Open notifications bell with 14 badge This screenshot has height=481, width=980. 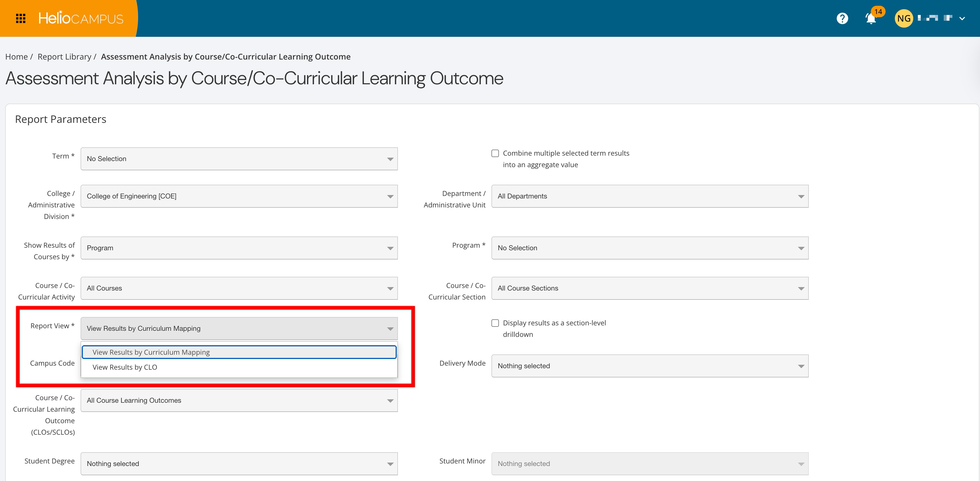tap(871, 18)
